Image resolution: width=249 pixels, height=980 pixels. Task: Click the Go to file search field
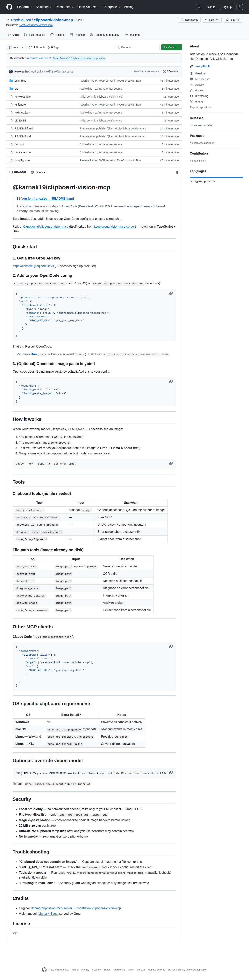pyautogui.click(x=138, y=47)
